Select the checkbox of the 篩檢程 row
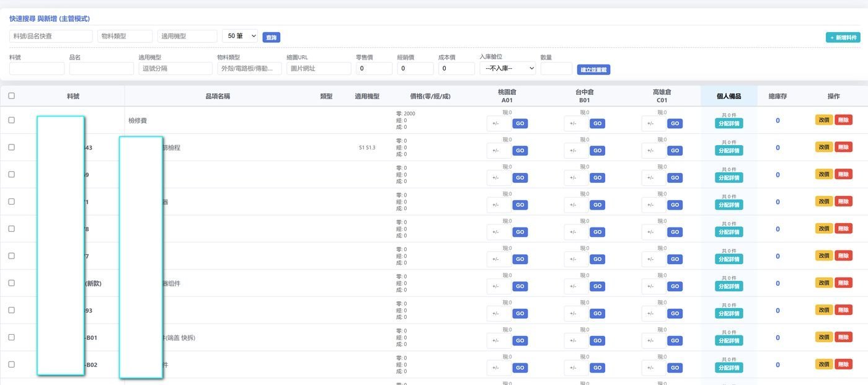The image size is (868, 385). (x=11, y=148)
